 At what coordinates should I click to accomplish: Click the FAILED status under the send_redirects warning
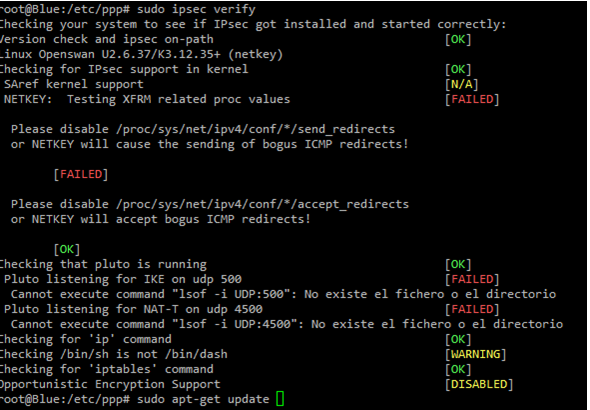click(x=81, y=174)
